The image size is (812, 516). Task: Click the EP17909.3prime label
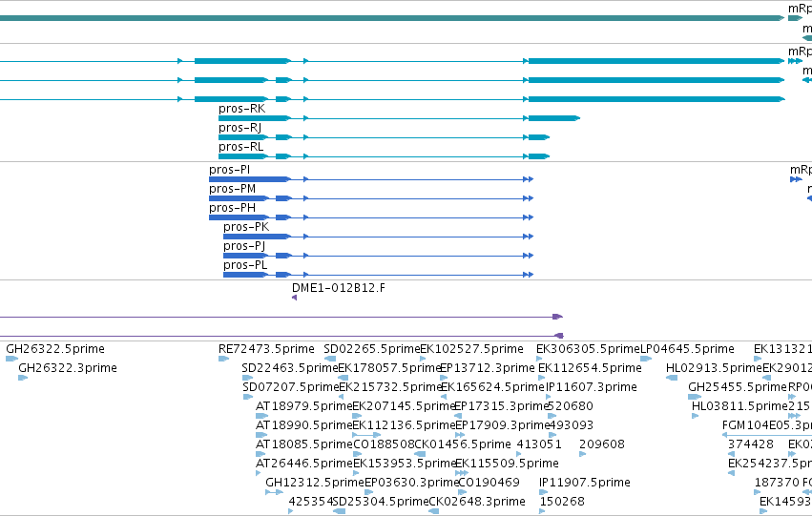coord(502,425)
